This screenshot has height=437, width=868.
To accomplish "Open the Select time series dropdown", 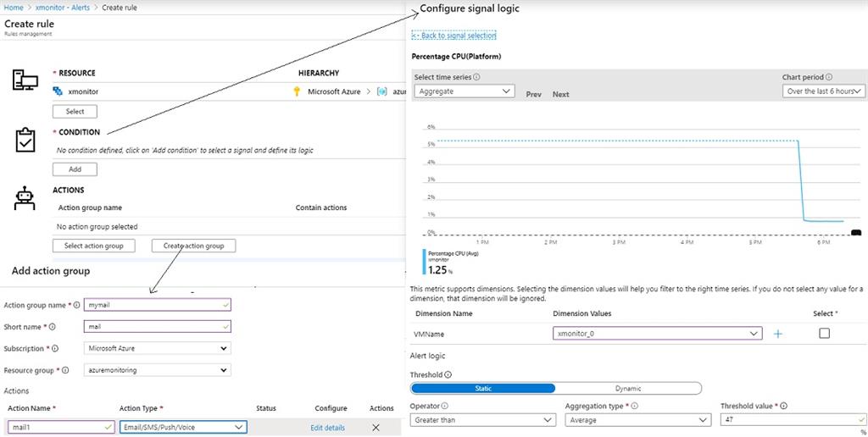I will pyautogui.click(x=464, y=91).
